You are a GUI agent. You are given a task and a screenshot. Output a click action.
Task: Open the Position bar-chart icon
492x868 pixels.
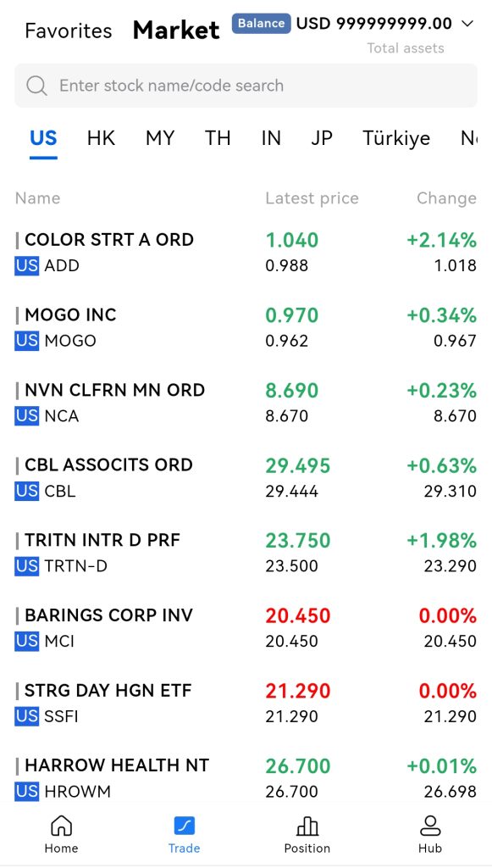[x=307, y=826]
